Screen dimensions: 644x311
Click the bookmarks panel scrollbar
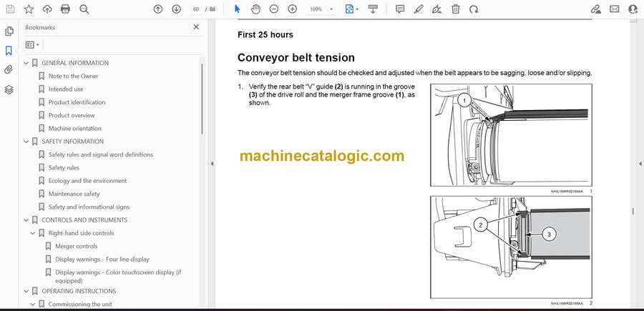(202, 99)
